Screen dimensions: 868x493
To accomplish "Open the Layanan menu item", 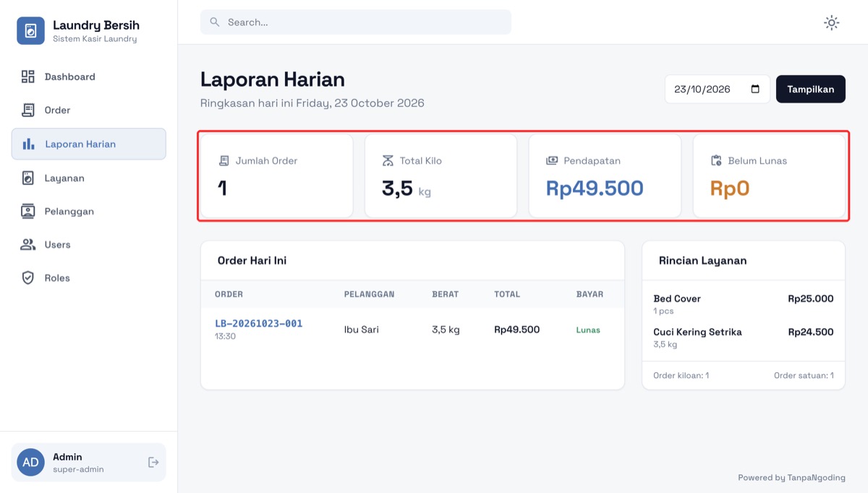I will [x=89, y=178].
